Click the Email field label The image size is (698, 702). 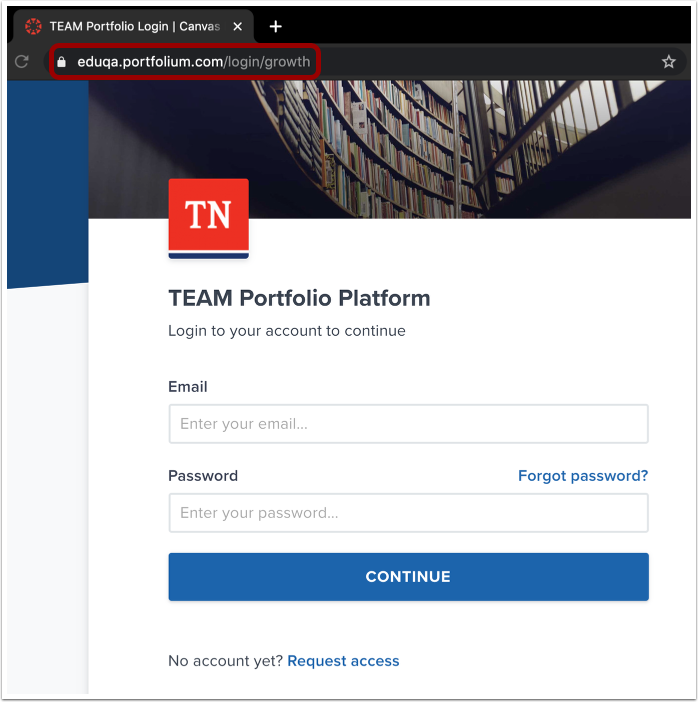pyautogui.click(x=188, y=386)
